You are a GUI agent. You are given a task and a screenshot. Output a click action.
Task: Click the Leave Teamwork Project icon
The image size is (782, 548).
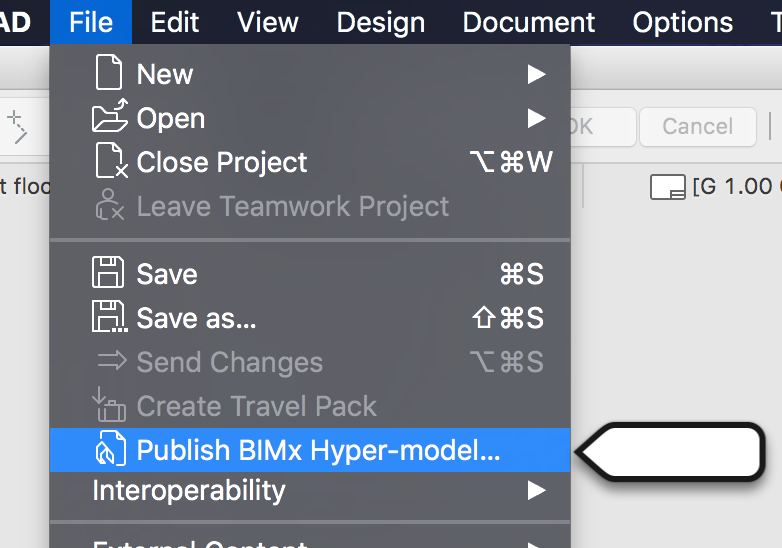point(108,206)
